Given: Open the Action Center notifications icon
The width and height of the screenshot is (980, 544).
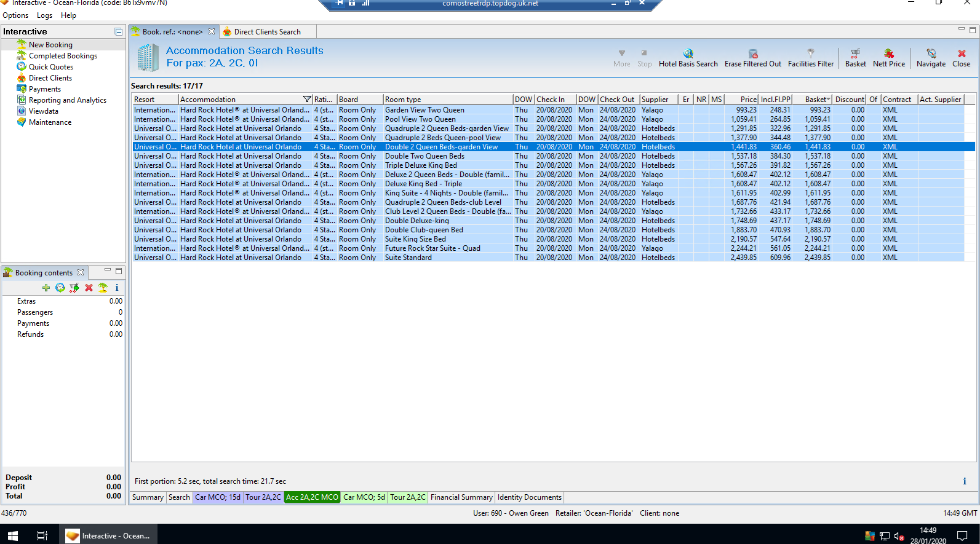Looking at the screenshot, I should 963,535.
